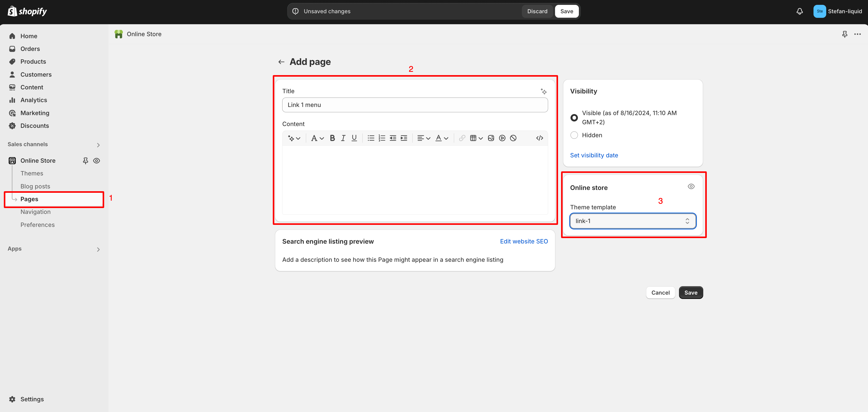Screen dimensions: 868x412
Task: Show HTML code view
Action: (539, 138)
